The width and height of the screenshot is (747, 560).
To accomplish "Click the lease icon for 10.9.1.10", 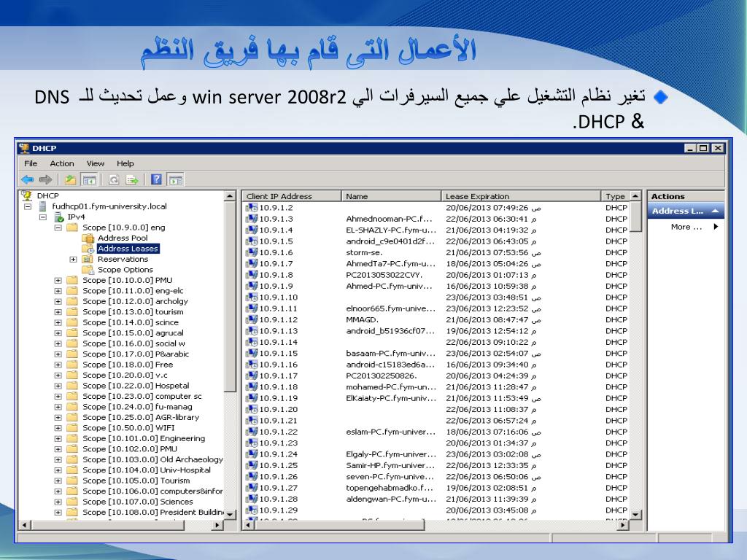I will [x=251, y=297].
